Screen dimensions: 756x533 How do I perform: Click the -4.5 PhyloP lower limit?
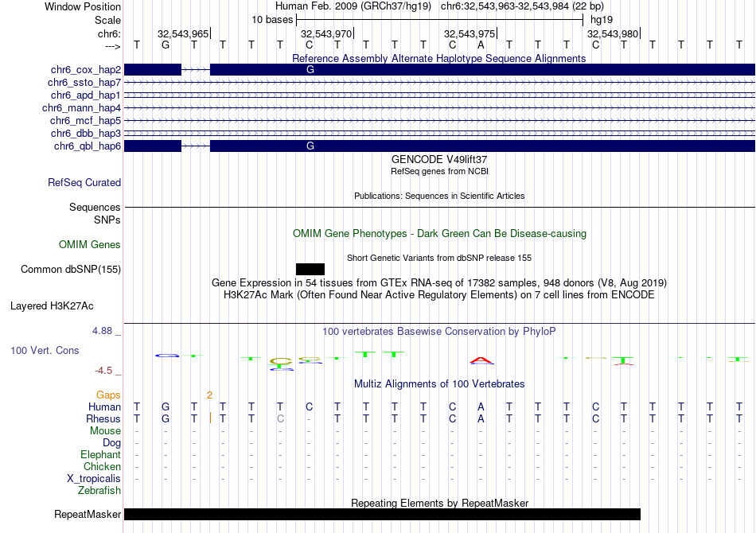click(x=103, y=371)
